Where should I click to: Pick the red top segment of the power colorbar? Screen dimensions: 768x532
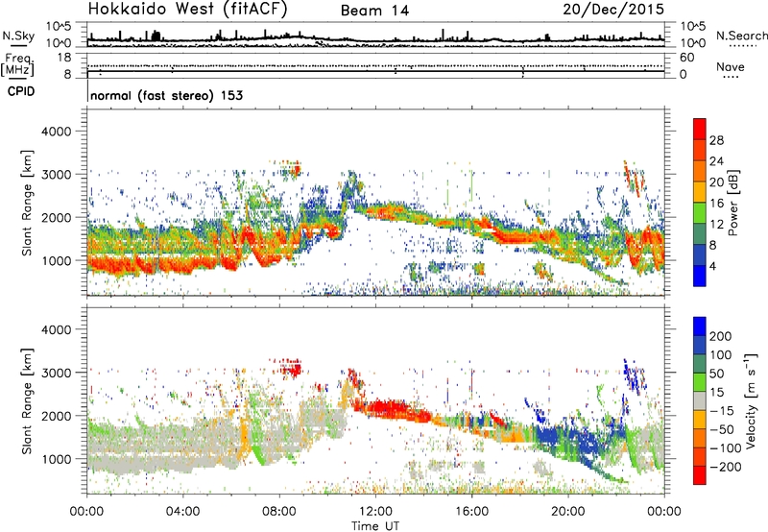[x=700, y=129]
